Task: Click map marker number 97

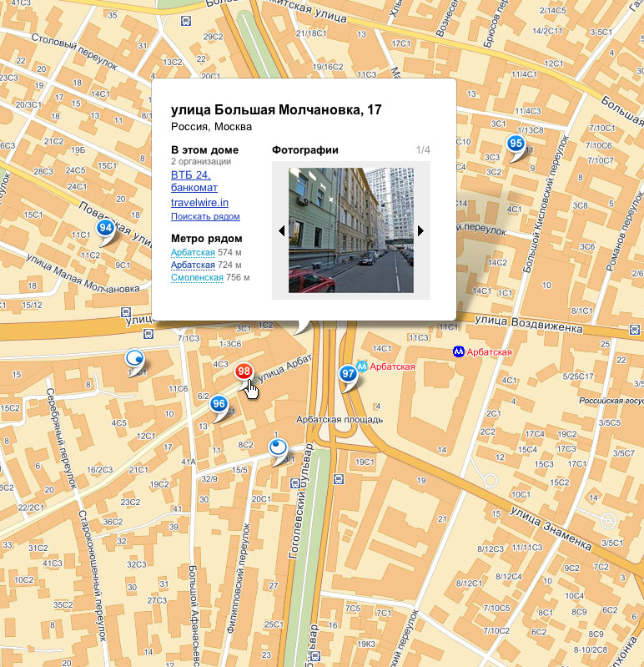Action: [348, 375]
